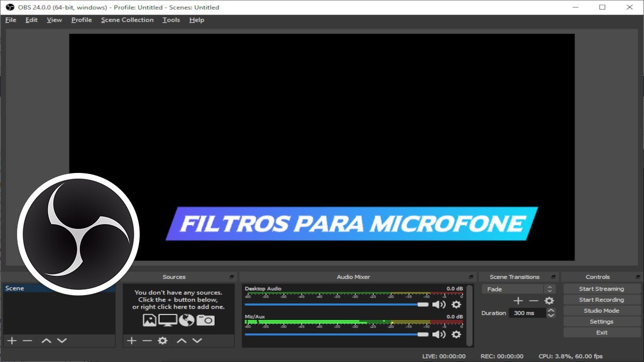644x362 pixels.
Task: Decrease transition duration with down arrow
Action: 551,315
